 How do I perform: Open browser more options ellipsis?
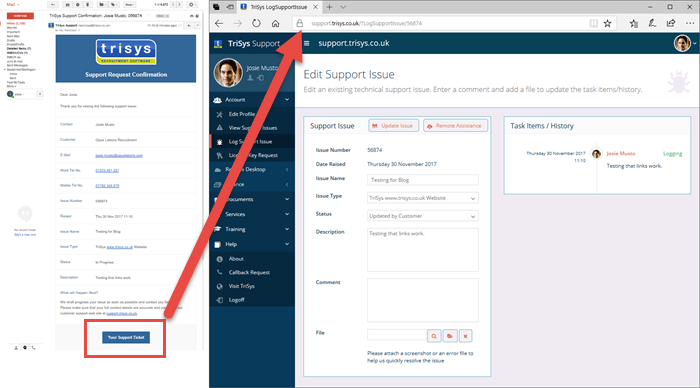coord(690,23)
